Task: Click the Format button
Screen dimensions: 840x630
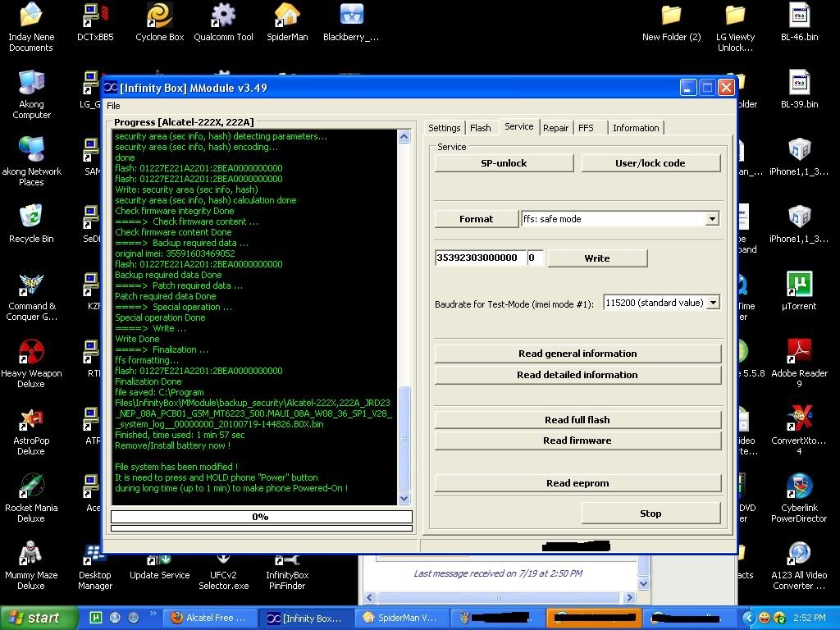Action: 477,219
